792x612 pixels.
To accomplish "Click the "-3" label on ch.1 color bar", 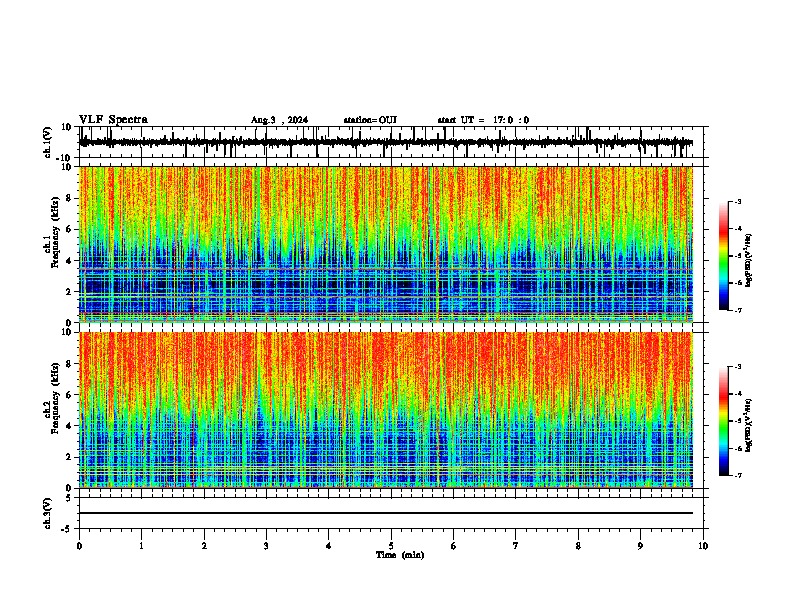I will (738, 201).
